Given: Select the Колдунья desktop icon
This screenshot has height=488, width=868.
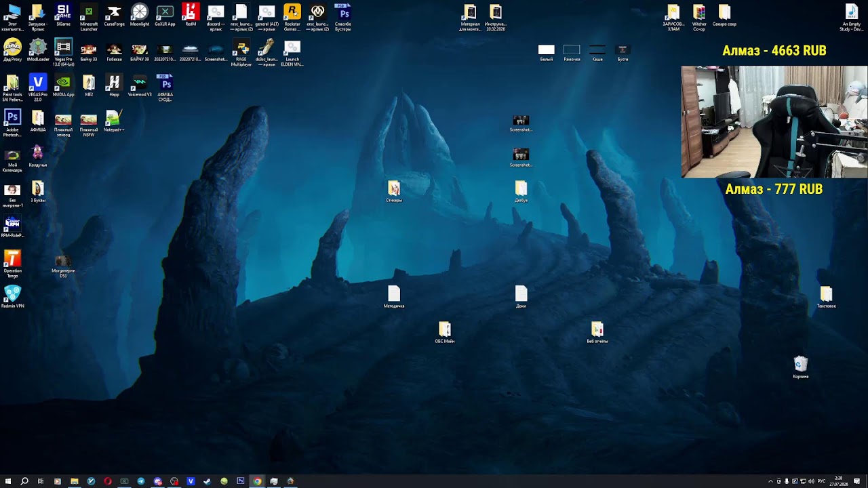Looking at the screenshot, I should (x=38, y=157).
